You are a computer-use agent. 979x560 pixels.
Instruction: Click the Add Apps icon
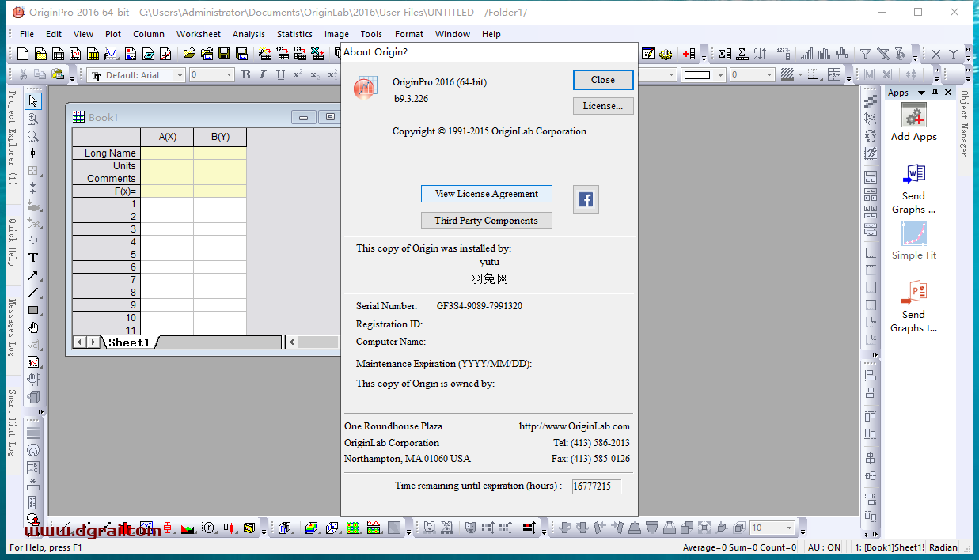pos(913,117)
